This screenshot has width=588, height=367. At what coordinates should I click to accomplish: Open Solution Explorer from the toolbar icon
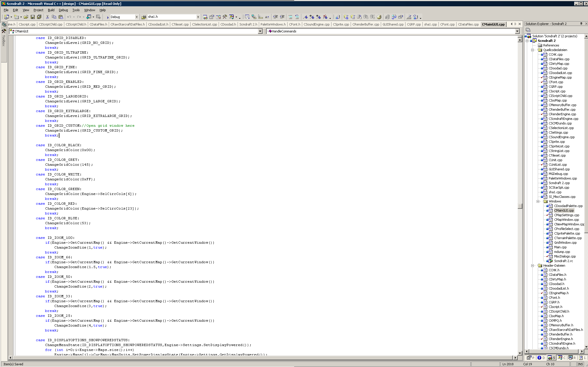[x=205, y=17]
